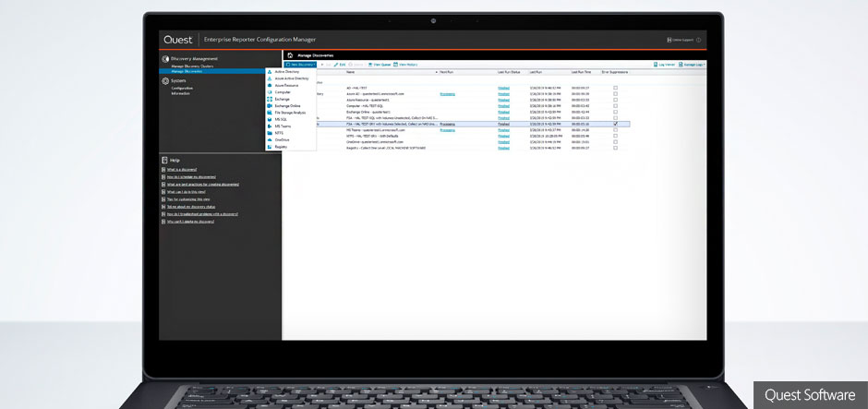This screenshot has height=409, width=868.
Task: Open the Manage Logs dropdown
Action: coord(693,65)
